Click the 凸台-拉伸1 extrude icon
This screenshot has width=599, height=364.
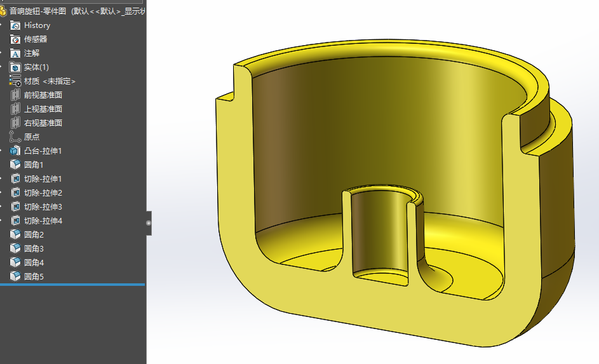tap(15, 151)
